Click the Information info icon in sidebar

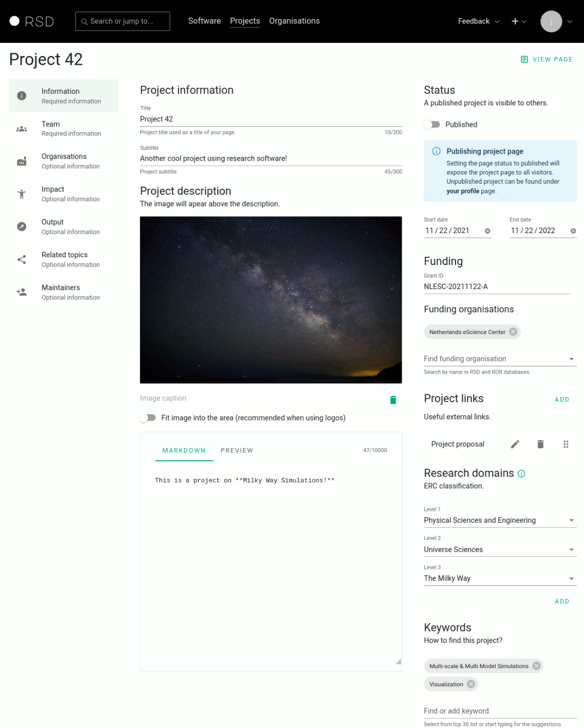point(22,95)
